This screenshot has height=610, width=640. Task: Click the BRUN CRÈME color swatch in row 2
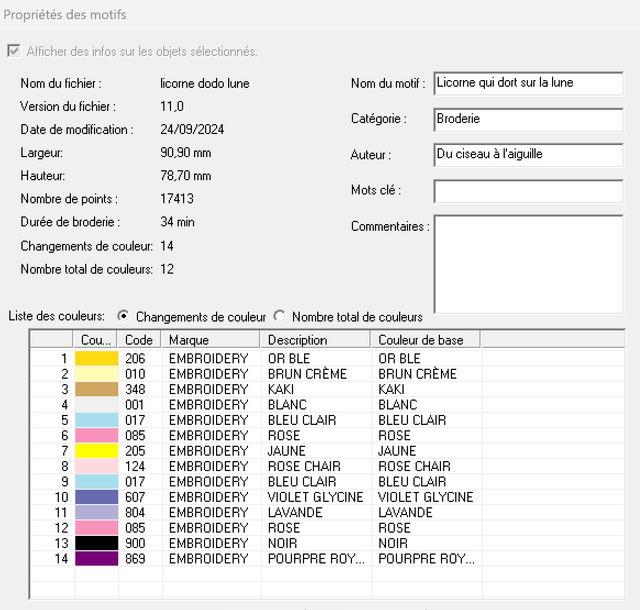[97, 374]
